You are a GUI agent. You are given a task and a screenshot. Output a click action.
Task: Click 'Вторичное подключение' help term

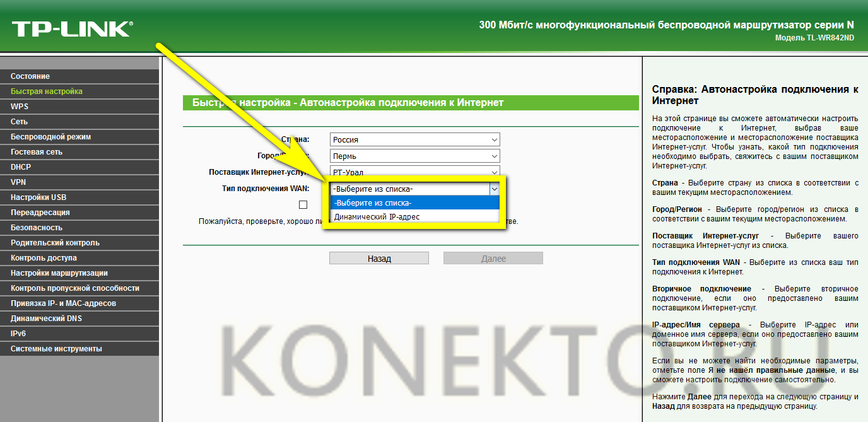701,288
